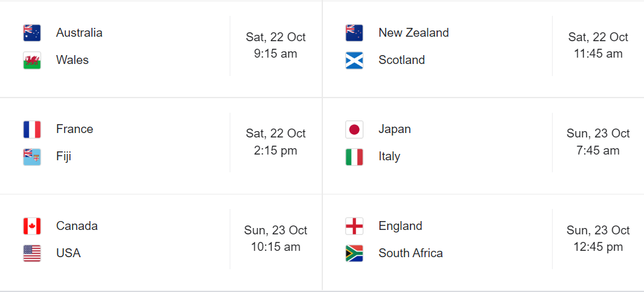Open the match at Sun, 23 Oct 12:45 pm
Viewport: 644px width, 292px height.
598,239
